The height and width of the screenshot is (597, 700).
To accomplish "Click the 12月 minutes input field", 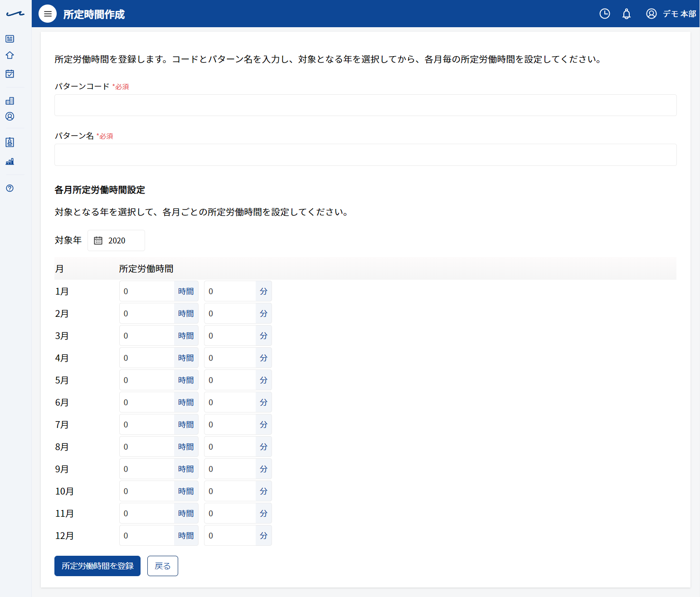I will [x=230, y=535].
